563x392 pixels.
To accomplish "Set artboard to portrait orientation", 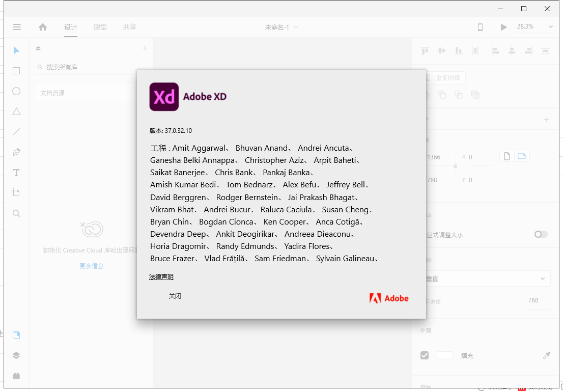I will pos(506,156).
